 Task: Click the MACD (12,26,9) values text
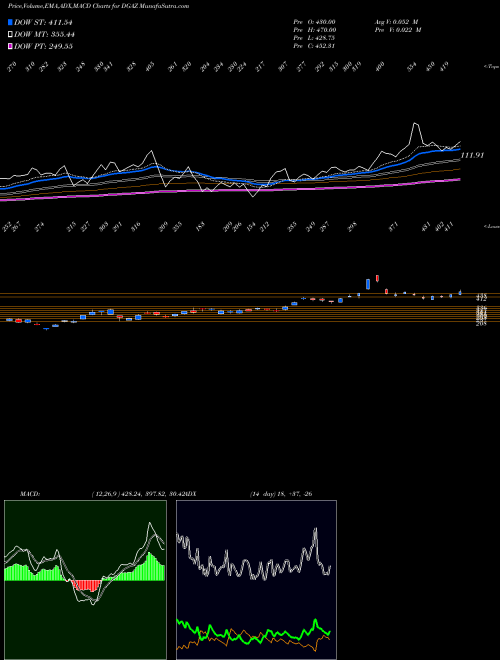[137, 494]
